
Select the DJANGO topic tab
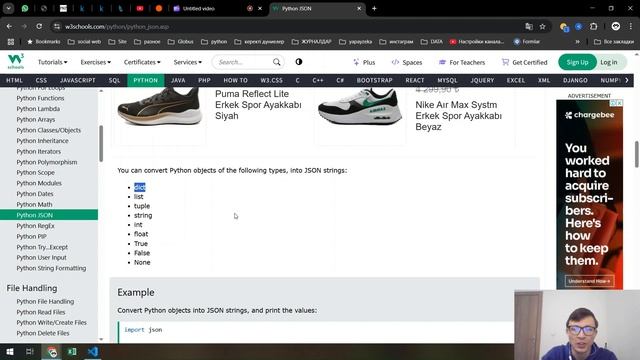[575, 80]
